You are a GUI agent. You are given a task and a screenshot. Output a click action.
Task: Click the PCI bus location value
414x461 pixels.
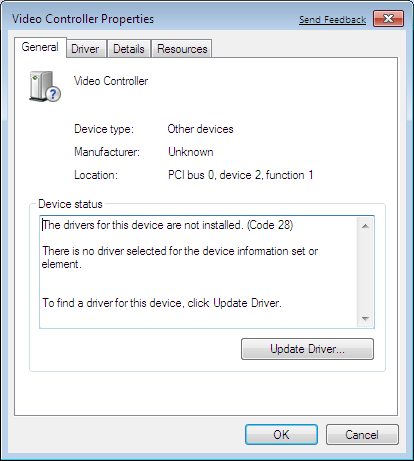tap(240, 175)
